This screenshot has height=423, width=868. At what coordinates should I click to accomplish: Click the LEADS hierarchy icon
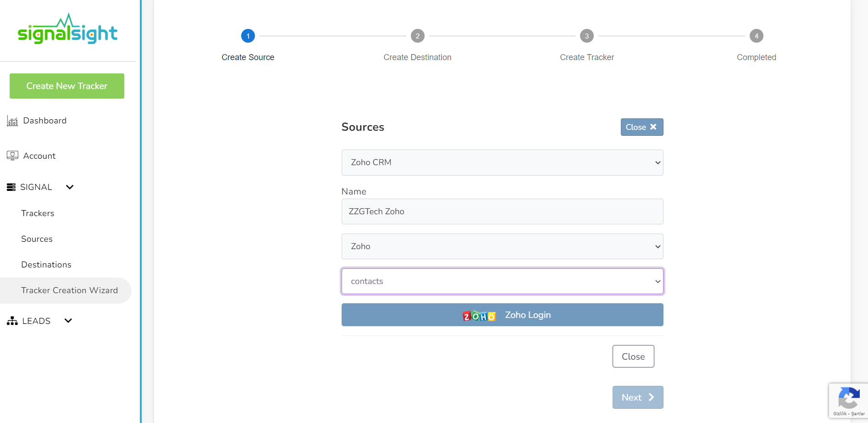12,321
